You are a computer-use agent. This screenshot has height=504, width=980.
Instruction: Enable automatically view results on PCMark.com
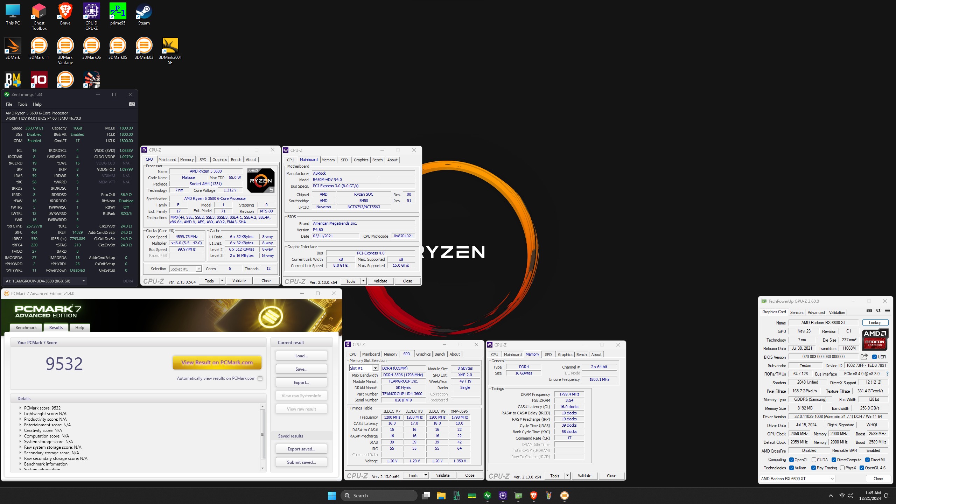[x=260, y=378]
